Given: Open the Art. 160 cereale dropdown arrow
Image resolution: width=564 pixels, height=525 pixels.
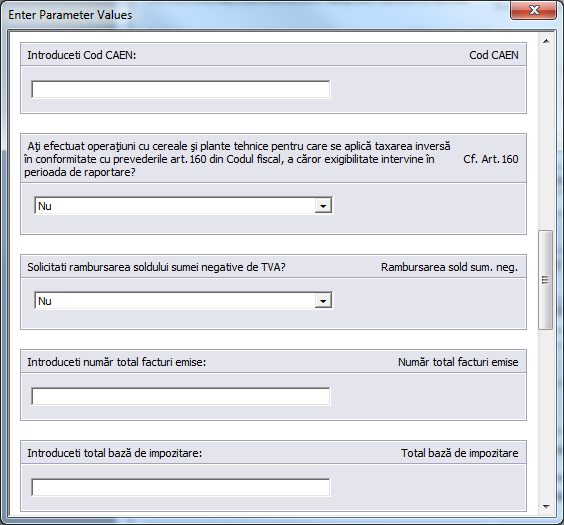Looking at the screenshot, I should point(323,206).
